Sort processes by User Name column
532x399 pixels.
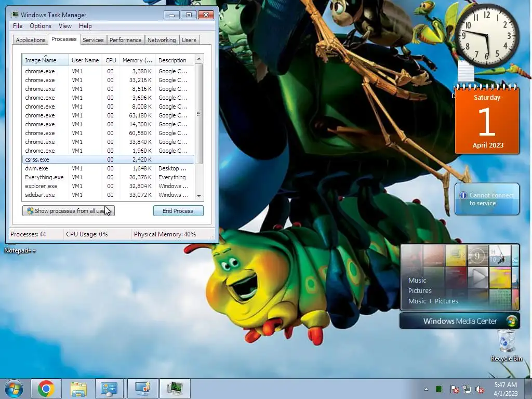[x=86, y=60]
